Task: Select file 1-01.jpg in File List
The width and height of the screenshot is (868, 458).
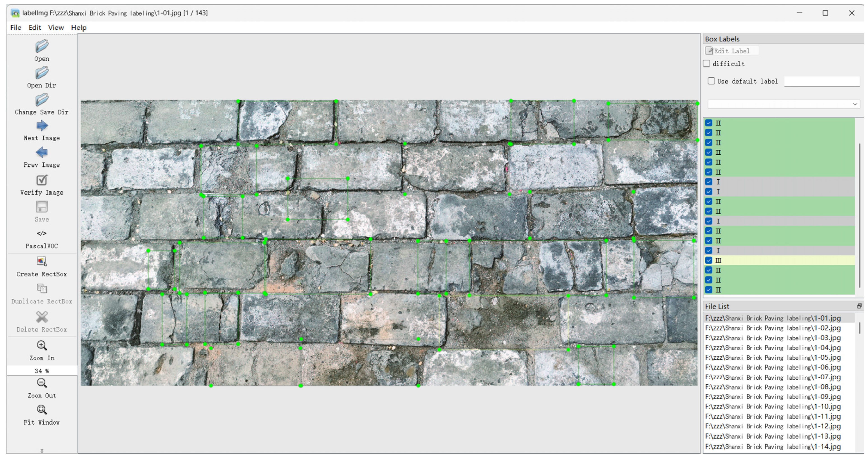Action: 779,318
